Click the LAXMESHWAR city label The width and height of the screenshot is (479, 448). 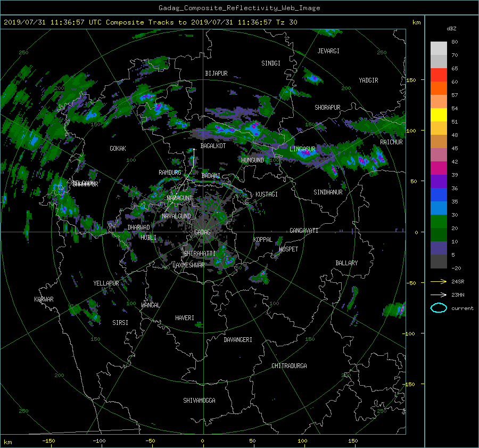[x=188, y=265]
